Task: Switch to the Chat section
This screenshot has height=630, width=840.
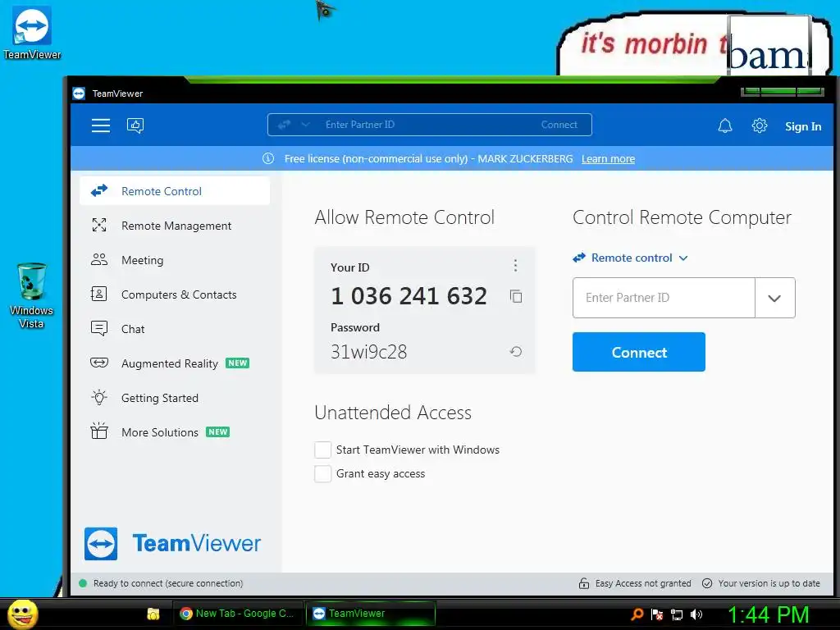Action: 175,328
